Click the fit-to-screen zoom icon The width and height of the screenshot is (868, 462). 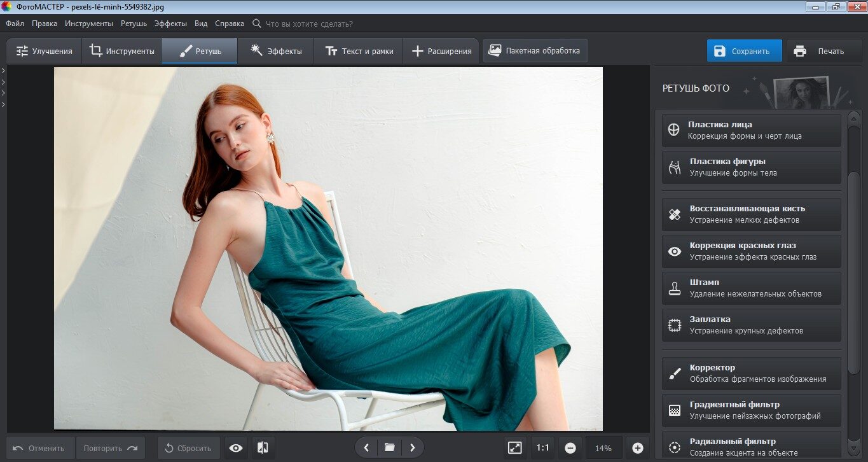click(514, 448)
